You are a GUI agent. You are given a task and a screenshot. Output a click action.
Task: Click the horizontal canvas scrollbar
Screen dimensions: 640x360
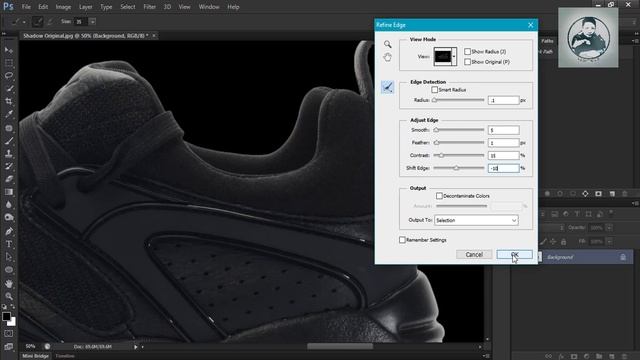(x=340, y=347)
